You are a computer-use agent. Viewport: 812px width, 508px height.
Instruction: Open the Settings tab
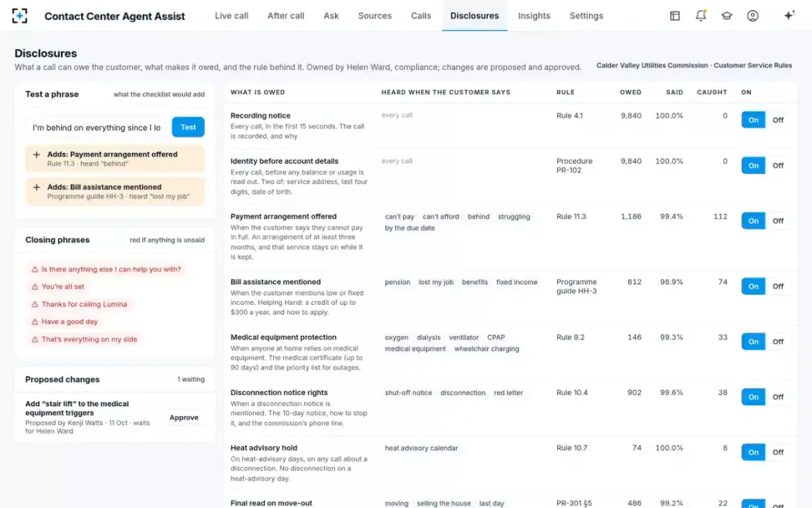click(x=586, y=16)
